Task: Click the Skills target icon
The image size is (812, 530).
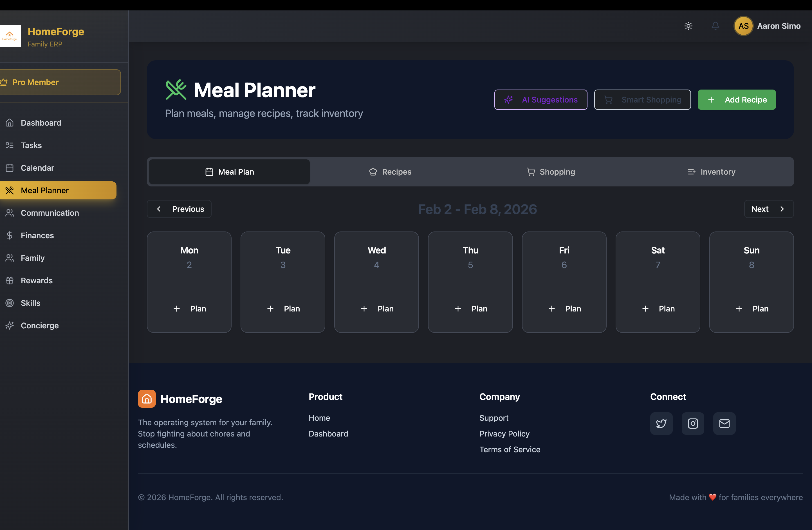Action: [x=10, y=303]
